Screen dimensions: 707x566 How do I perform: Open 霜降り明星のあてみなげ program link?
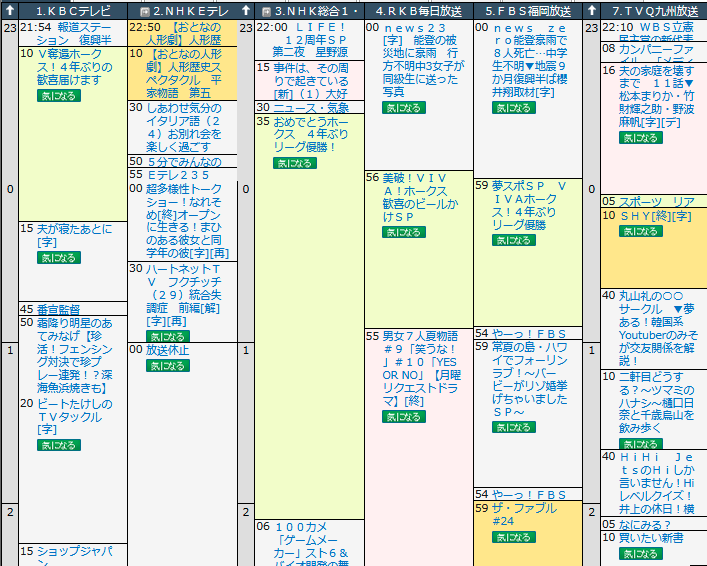(x=75, y=355)
